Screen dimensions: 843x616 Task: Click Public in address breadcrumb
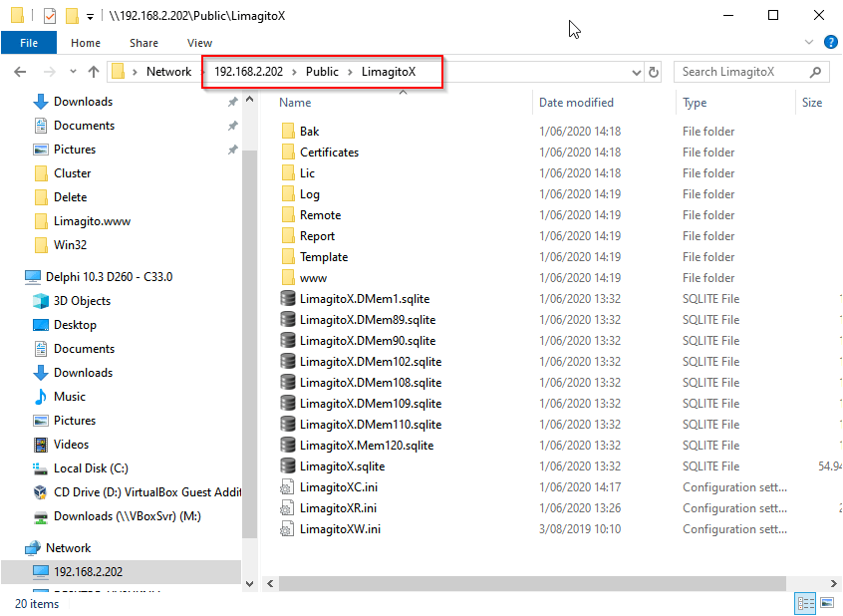(322, 72)
